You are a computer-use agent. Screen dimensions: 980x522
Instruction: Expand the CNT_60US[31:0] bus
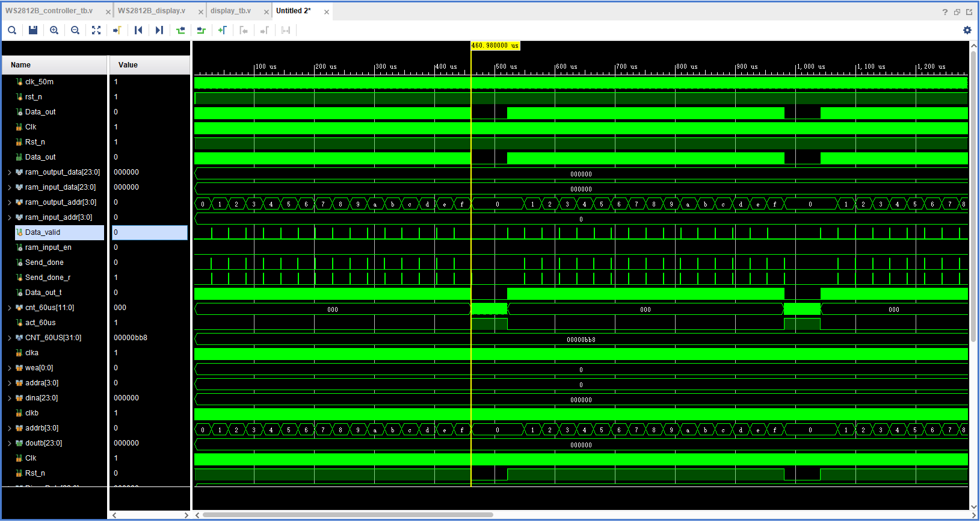[x=10, y=338]
